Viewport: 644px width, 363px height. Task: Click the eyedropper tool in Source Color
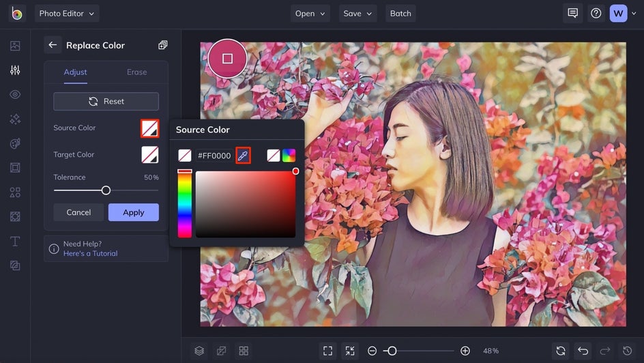pos(243,156)
